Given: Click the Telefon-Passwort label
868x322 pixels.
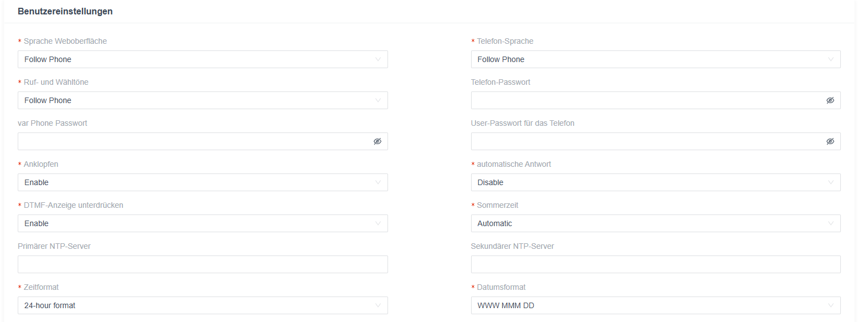Looking at the screenshot, I should click(500, 82).
